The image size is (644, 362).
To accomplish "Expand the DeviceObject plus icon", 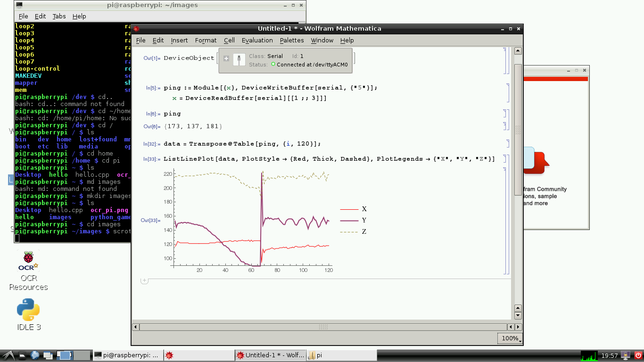I will pos(226,58).
